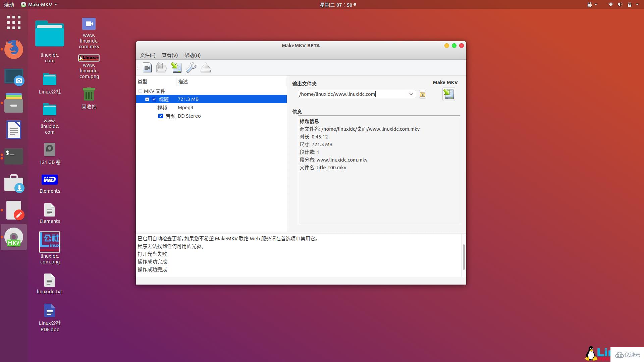Image resolution: width=644 pixels, height=362 pixels.
Task: Click the open video files toolbar icon
Action: 147,68
